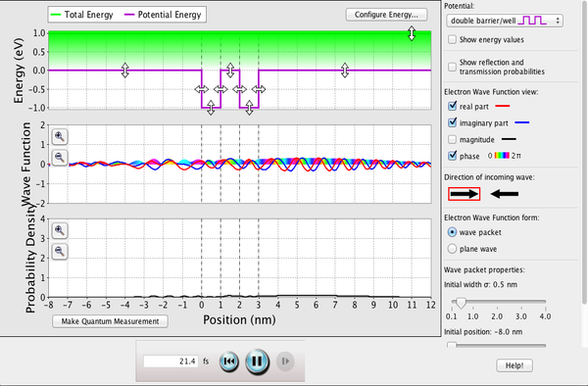Open the Help dialog
The width and height of the screenshot is (588, 386).
[514, 365]
